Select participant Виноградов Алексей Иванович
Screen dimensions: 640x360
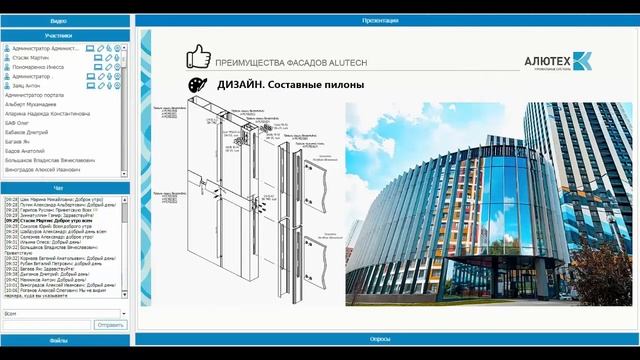(42, 170)
